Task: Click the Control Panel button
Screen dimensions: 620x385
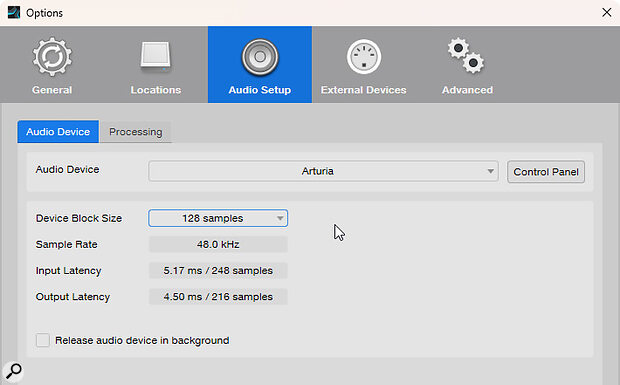Action: pos(546,172)
